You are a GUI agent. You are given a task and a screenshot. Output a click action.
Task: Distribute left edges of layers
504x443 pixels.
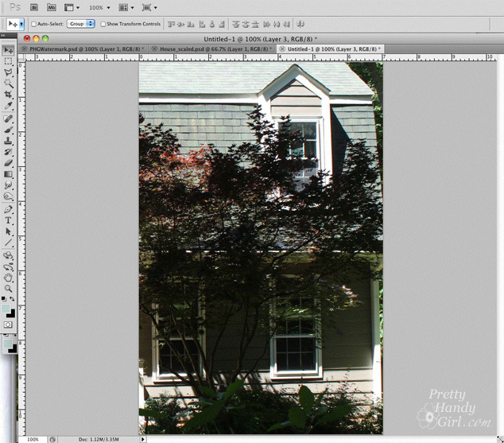(x=267, y=24)
